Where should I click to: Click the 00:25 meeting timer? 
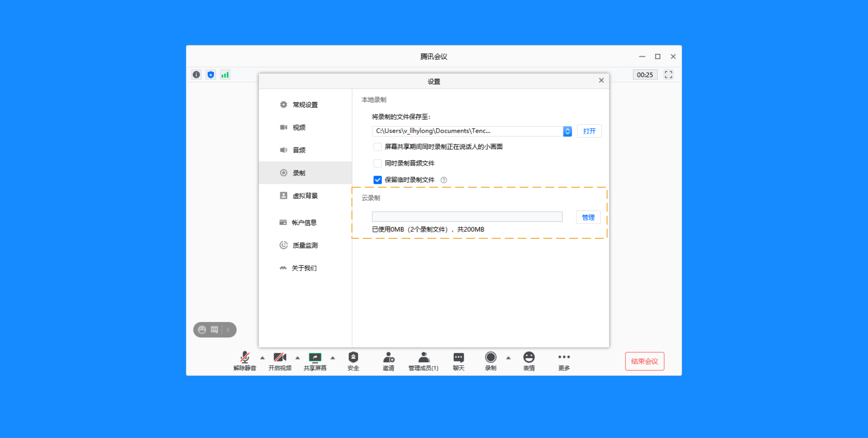click(645, 75)
